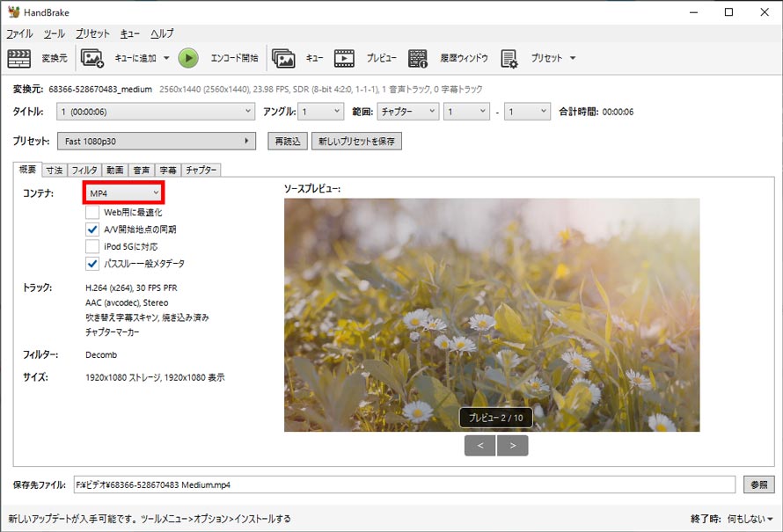Image resolution: width=783 pixels, height=532 pixels.
Task: Open the キュー menu in the menu bar
Action: (x=130, y=33)
